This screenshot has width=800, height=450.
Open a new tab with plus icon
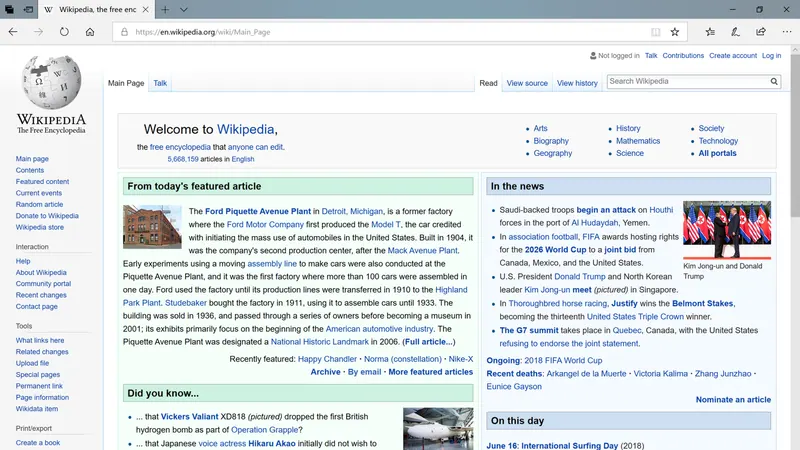[x=165, y=9]
